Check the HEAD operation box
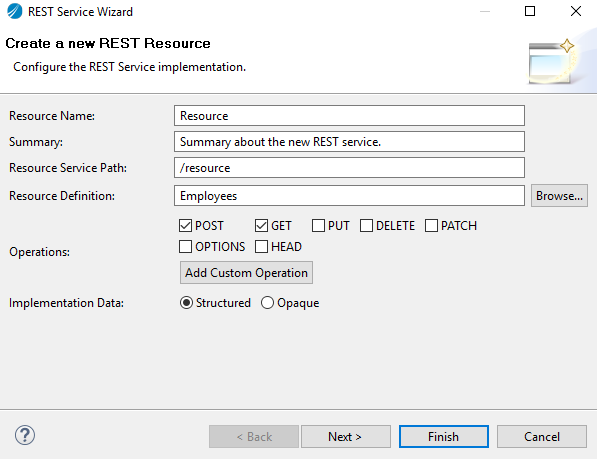 coord(262,247)
